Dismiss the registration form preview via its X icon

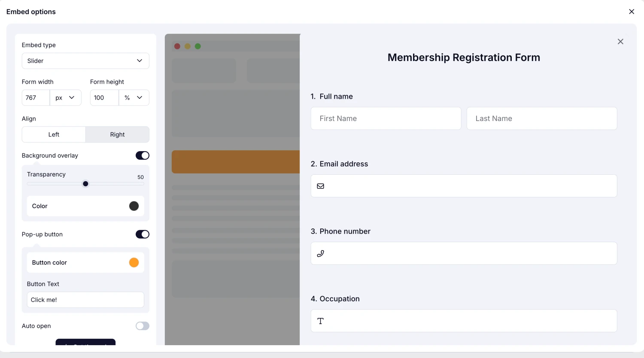(x=620, y=41)
